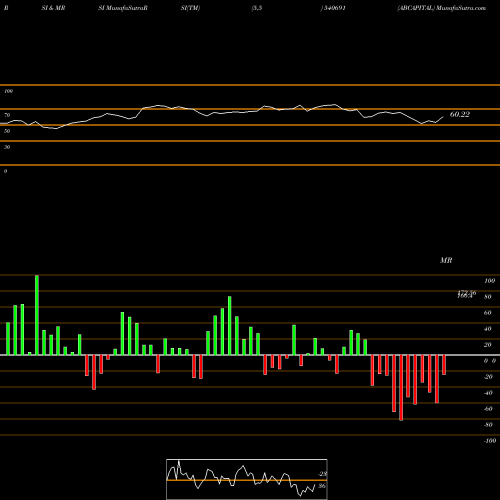
Task: Open the mini line chart thumbnail at bottom
Action: pos(247,479)
